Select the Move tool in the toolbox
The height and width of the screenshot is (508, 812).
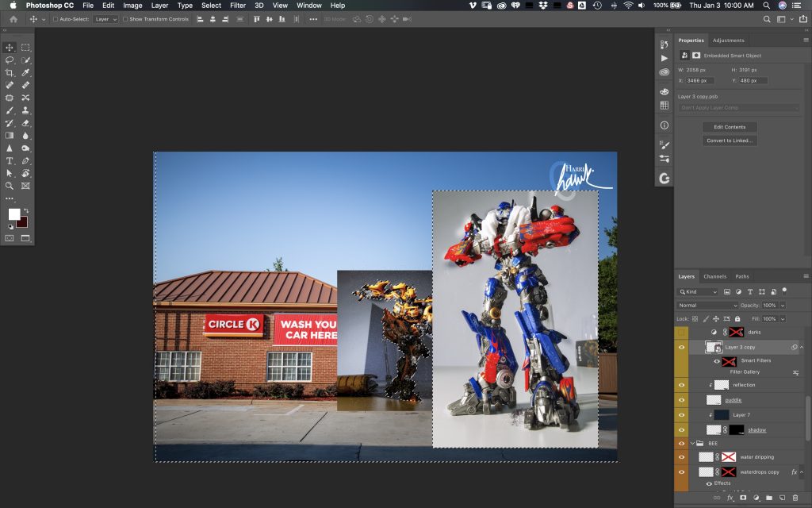tap(10, 47)
